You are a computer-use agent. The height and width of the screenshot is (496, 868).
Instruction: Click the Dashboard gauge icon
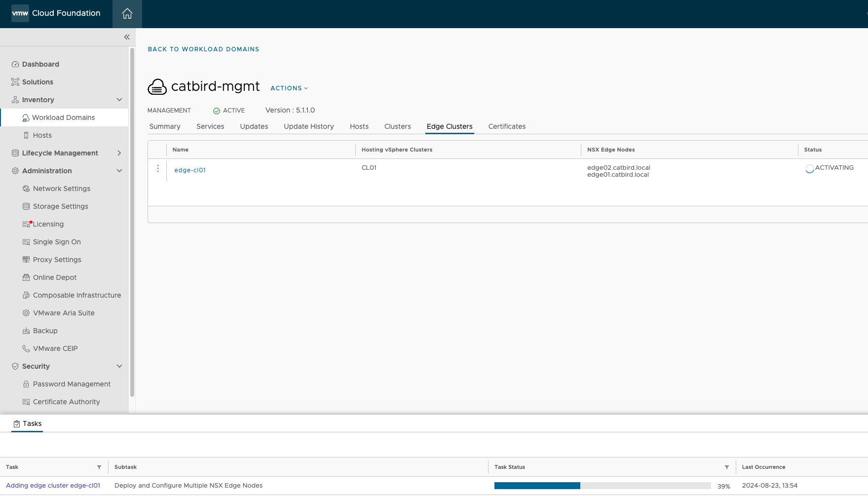(15, 64)
